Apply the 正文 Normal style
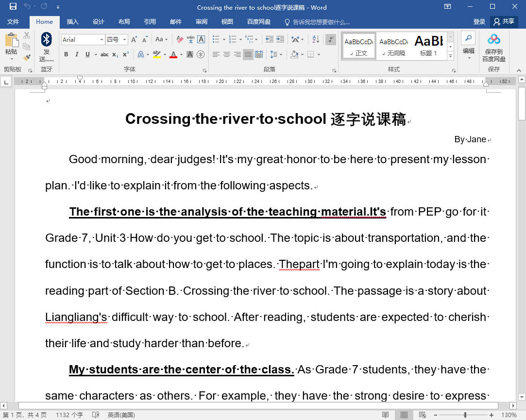526x420 pixels. tap(358, 46)
